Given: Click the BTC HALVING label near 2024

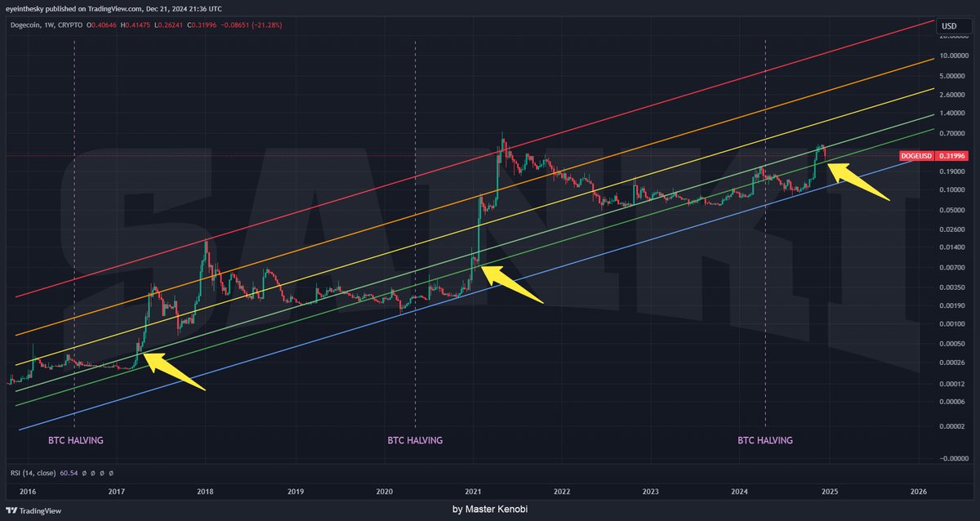Looking at the screenshot, I should (x=765, y=440).
